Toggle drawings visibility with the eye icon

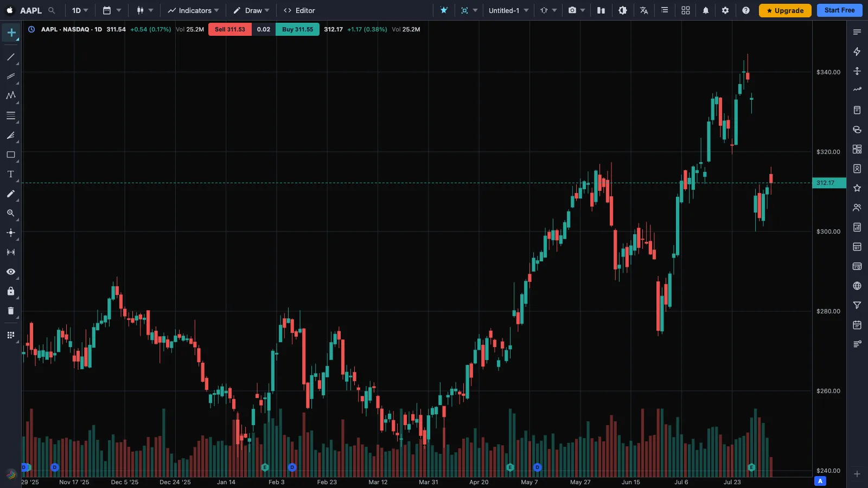pyautogui.click(x=10, y=272)
